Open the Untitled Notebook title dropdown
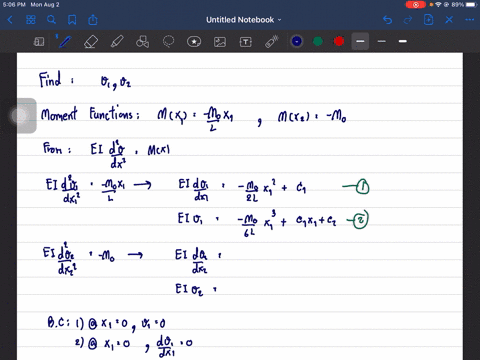Image resolution: width=480 pixels, height=360 pixels. click(243, 20)
